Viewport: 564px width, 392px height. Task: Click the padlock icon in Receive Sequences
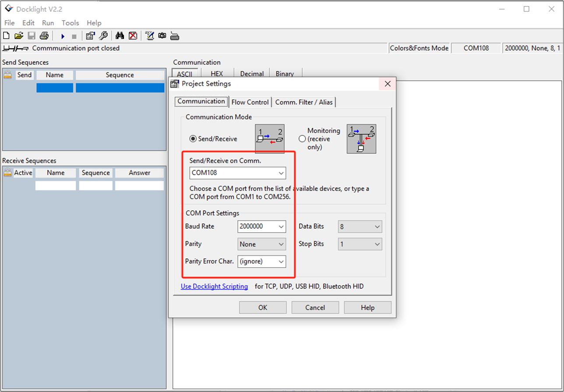tap(7, 173)
